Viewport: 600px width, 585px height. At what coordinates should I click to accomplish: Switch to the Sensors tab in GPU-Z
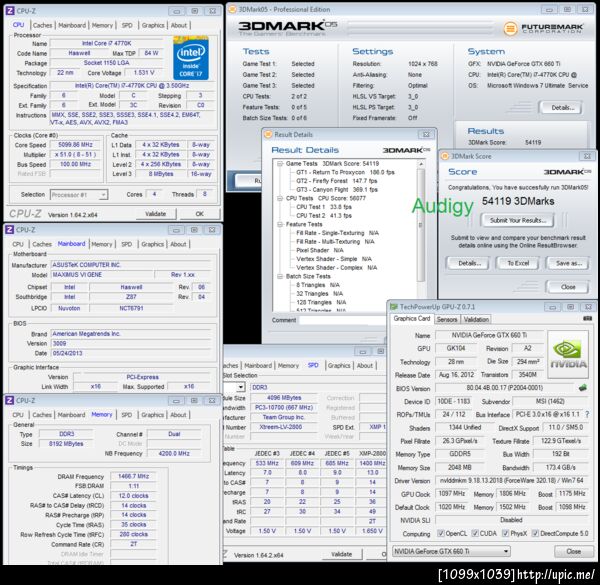[447, 319]
